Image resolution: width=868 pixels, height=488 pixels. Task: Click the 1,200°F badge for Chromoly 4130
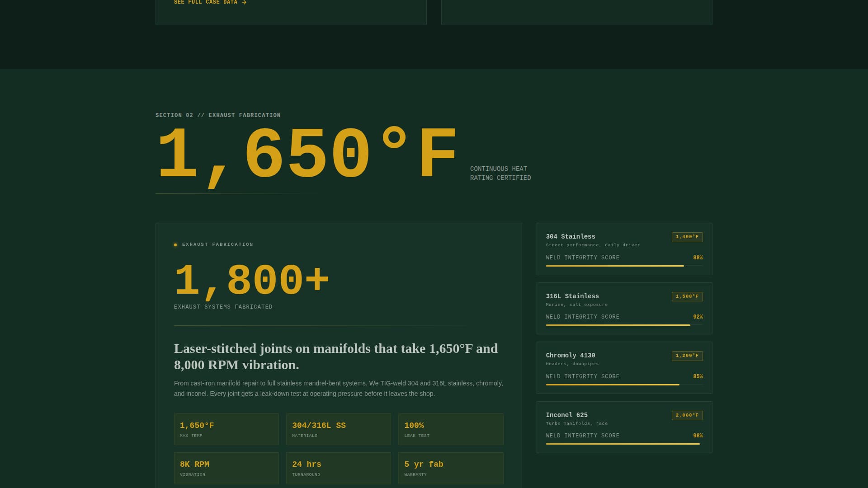click(x=687, y=356)
